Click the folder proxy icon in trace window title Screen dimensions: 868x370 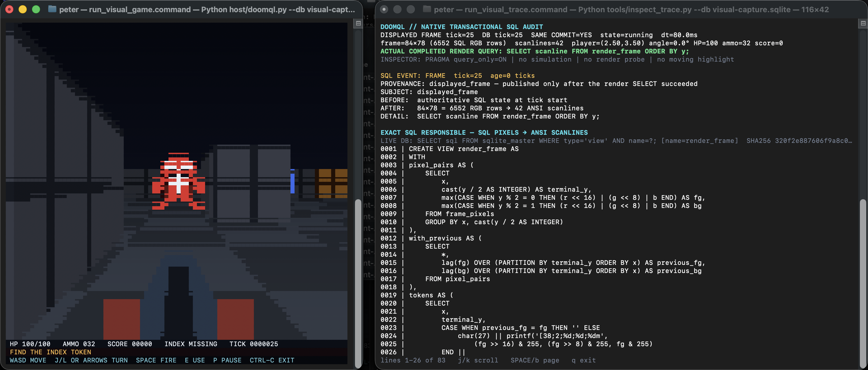pos(427,9)
